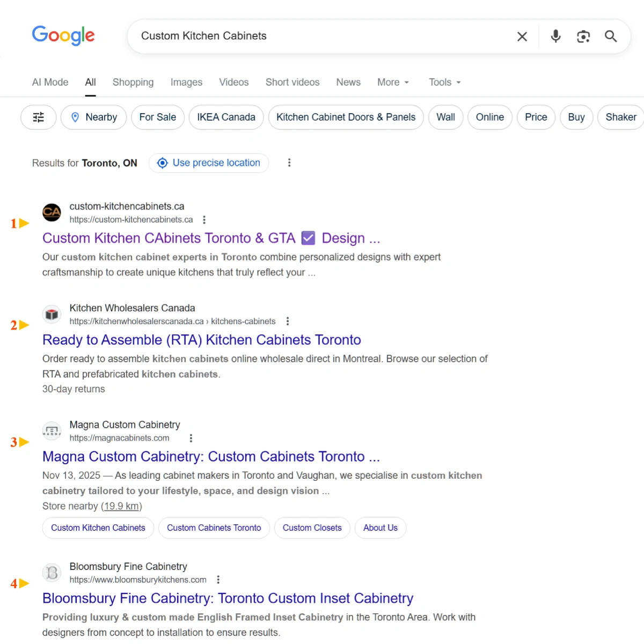Open location options three-dot menu
Viewport: 644px width, 644px height.
coord(289,163)
